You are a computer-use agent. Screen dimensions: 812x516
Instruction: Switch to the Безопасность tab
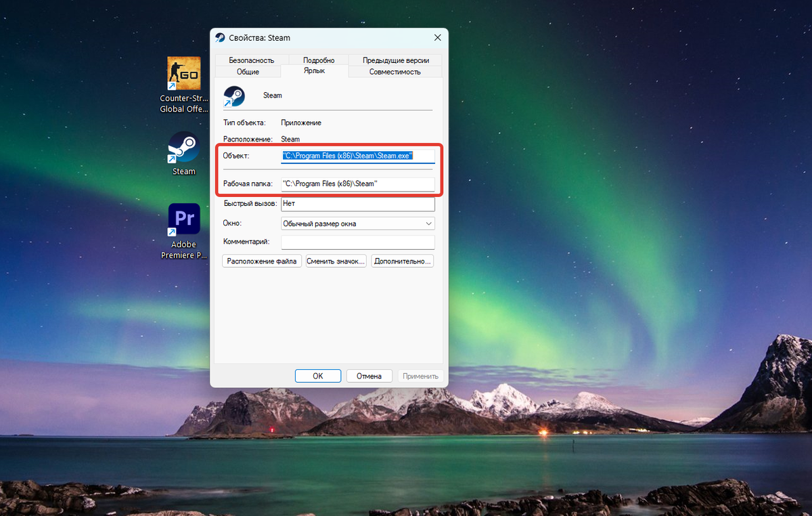[251, 60]
